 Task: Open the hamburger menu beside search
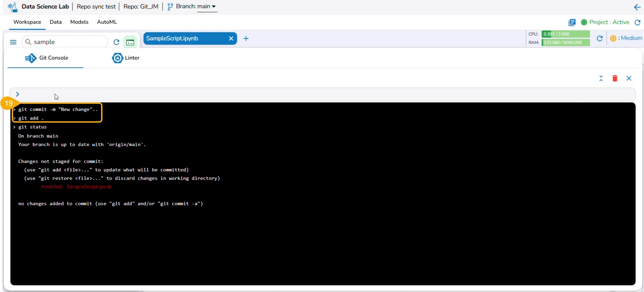coord(13,42)
